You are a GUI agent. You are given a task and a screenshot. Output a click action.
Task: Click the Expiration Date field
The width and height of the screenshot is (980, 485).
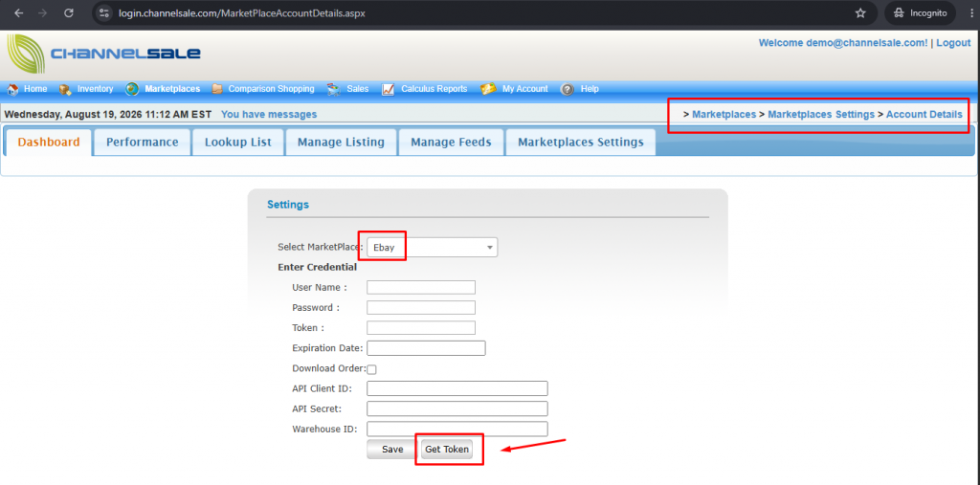click(x=426, y=348)
